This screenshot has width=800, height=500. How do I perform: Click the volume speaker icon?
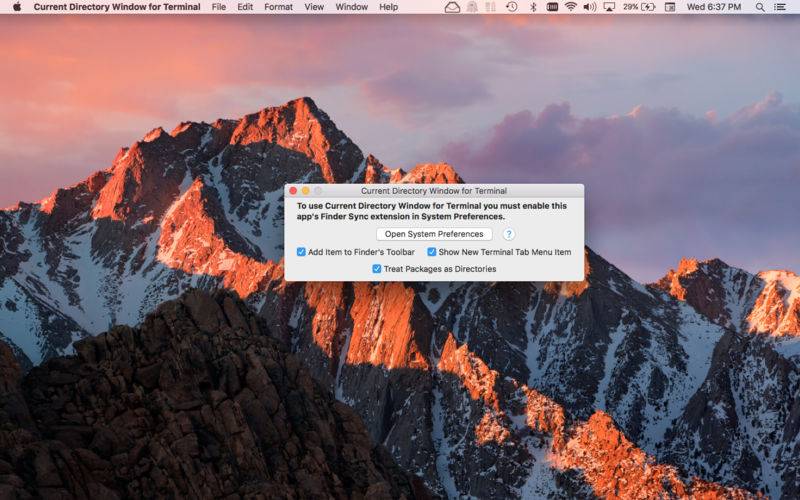tap(590, 7)
